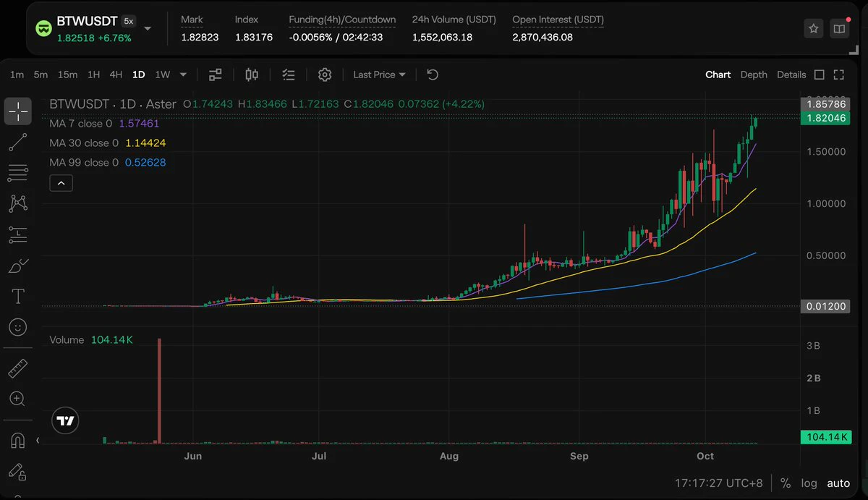The image size is (868, 500).
Task: Select the trend line drawing tool
Action: click(18, 143)
